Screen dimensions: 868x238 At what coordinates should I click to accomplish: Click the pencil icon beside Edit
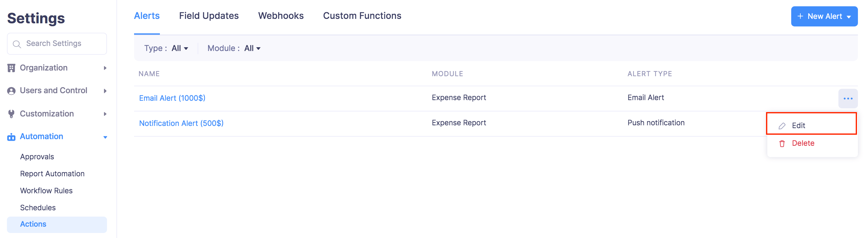click(782, 126)
